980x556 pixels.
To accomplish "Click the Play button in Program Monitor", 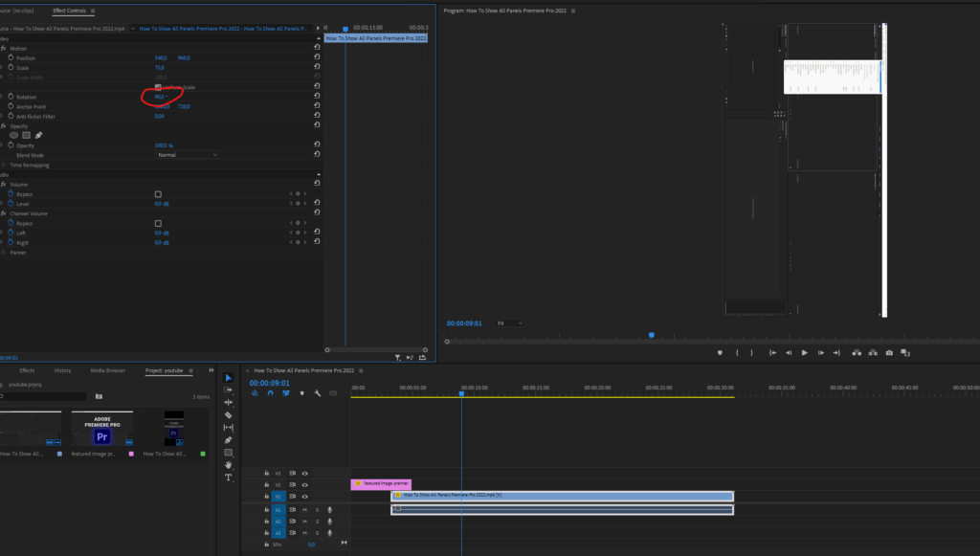I will [804, 352].
